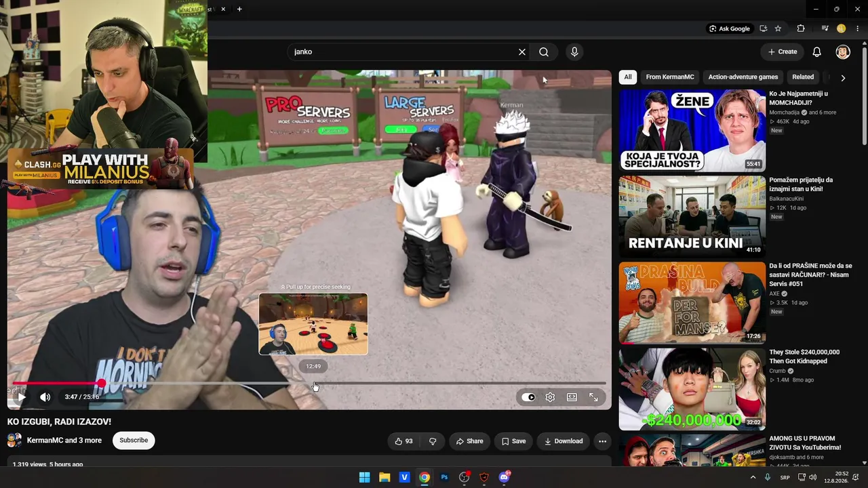Open a new browser tab
The height and width of the screenshot is (488, 868).
point(239,9)
